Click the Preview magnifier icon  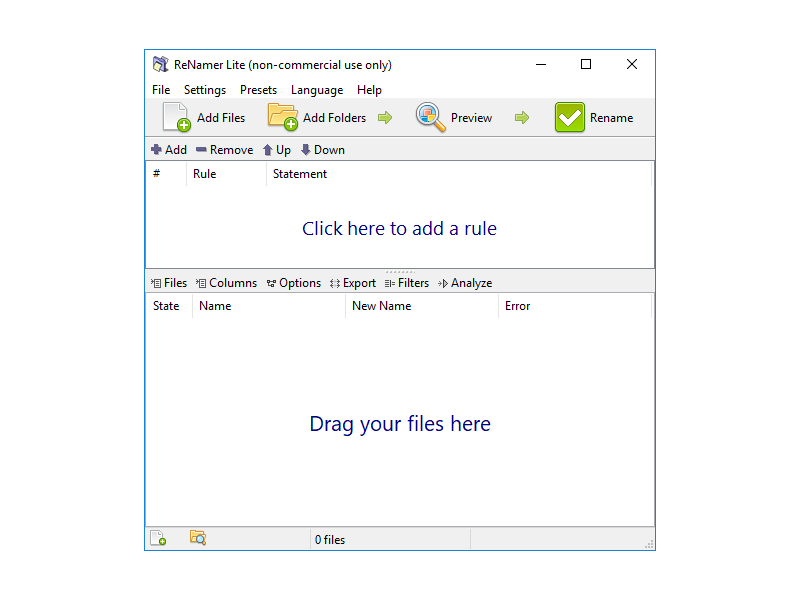coord(431,117)
